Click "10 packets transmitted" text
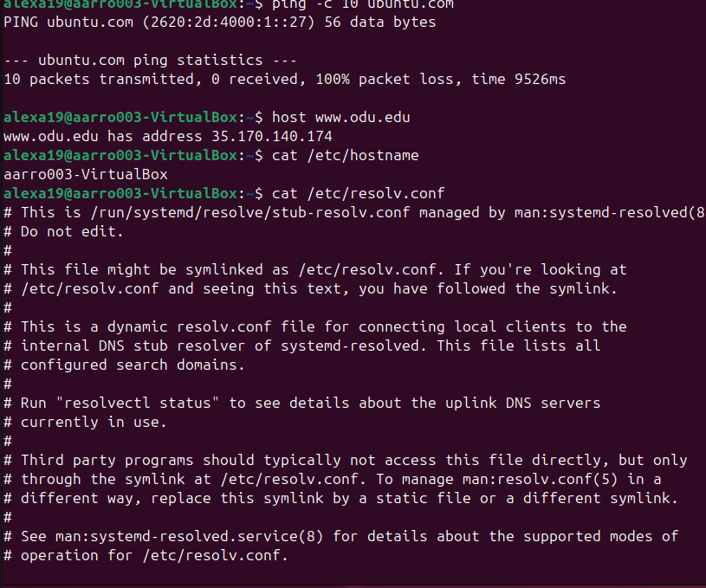Viewport: 706px width, 588px height. point(99,79)
